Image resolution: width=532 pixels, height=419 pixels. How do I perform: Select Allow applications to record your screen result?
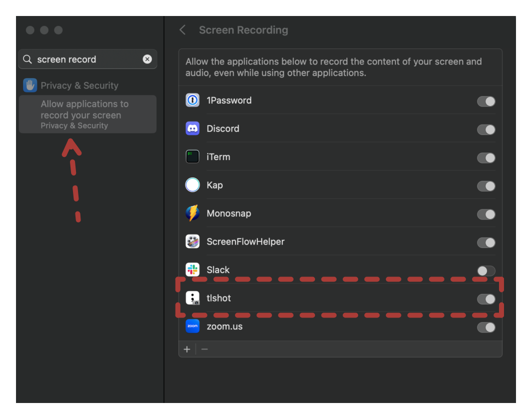(87, 114)
